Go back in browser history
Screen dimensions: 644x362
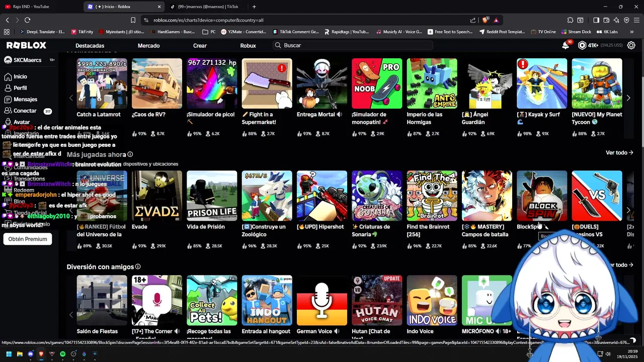8,20
